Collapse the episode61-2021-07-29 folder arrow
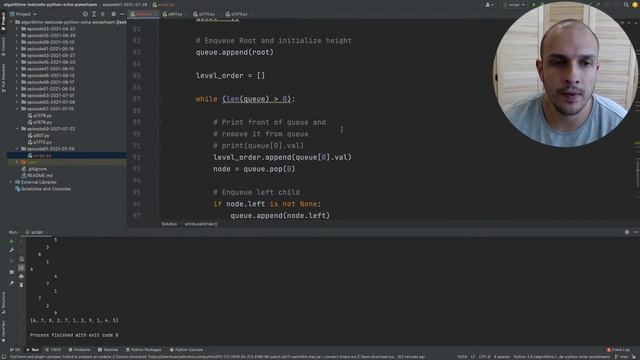The width and height of the screenshot is (640, 360). 17,149
